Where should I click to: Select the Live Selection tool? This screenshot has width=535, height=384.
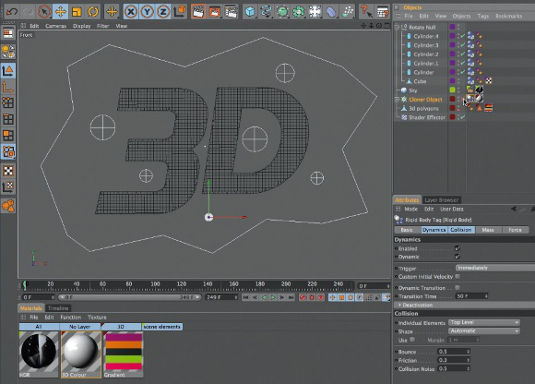[44, 12]
